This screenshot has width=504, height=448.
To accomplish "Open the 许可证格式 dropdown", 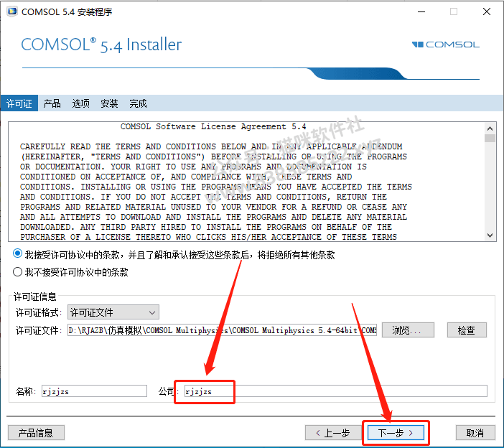I will 113,312.
